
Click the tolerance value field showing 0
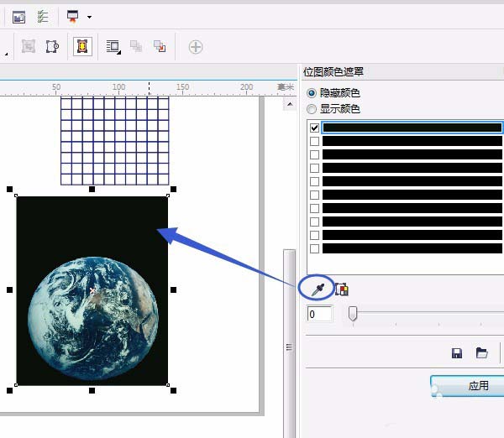319,314
